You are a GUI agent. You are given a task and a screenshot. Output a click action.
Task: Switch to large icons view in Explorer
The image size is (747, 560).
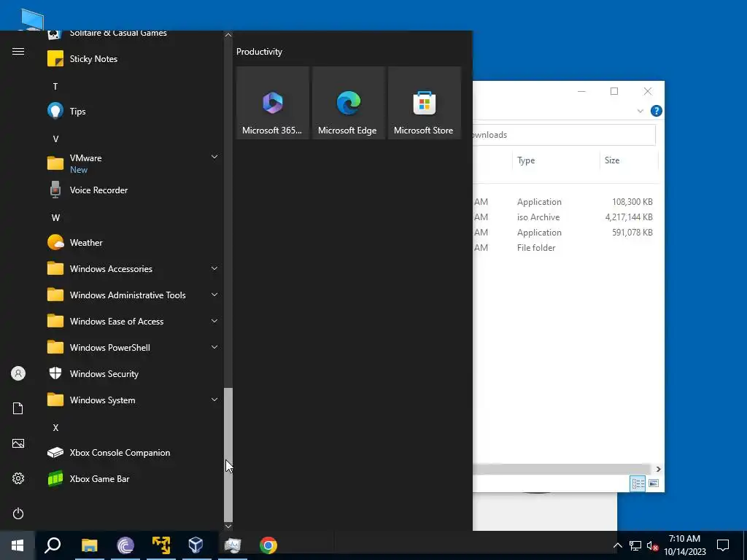[654, 483]
